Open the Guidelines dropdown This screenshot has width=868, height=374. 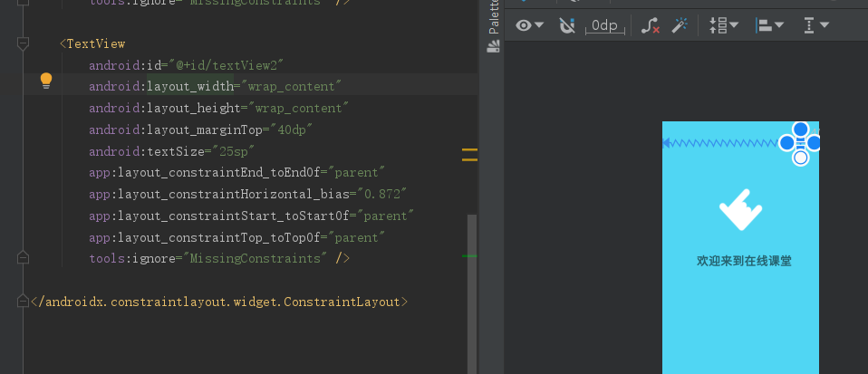pos(816,25)
